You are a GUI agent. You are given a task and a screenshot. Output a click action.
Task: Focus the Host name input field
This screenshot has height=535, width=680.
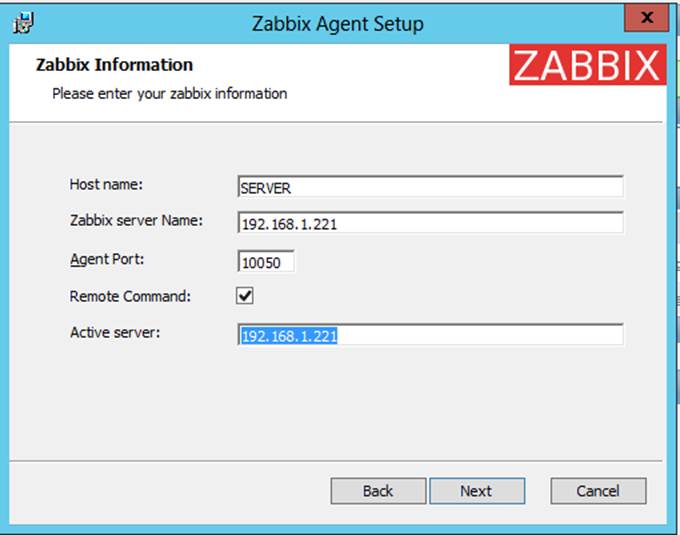point(430,188)
